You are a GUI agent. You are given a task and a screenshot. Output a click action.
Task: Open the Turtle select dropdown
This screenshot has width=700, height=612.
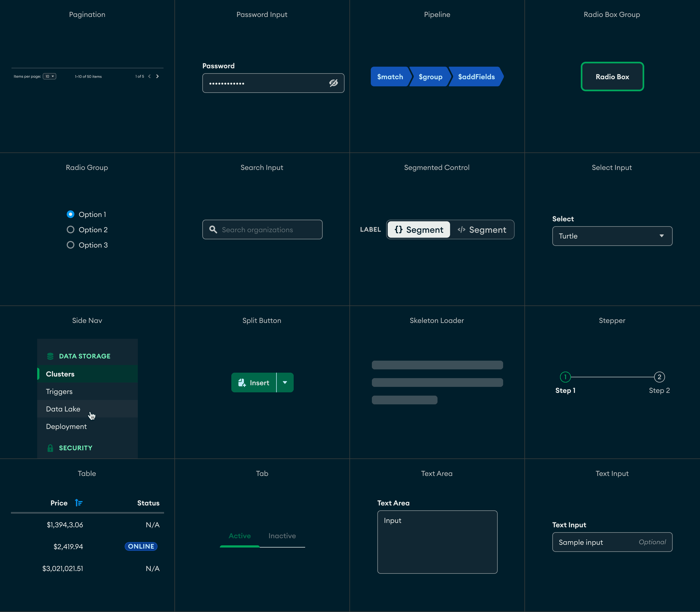point(611,236)
